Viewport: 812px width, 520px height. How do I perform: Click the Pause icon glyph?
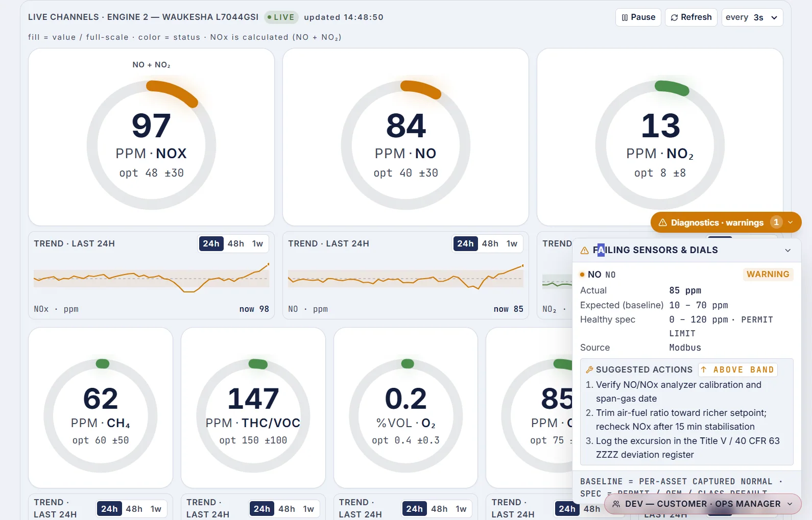click(625, 18)
